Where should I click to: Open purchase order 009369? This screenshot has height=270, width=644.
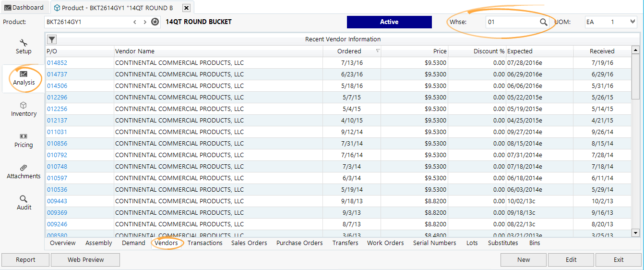[57, 213]
